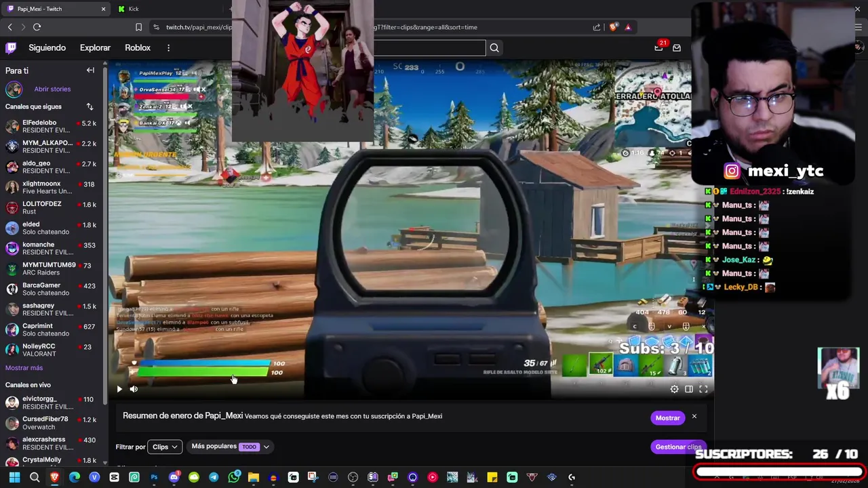Enter fullscreen on the clip player

coord(703,389)
